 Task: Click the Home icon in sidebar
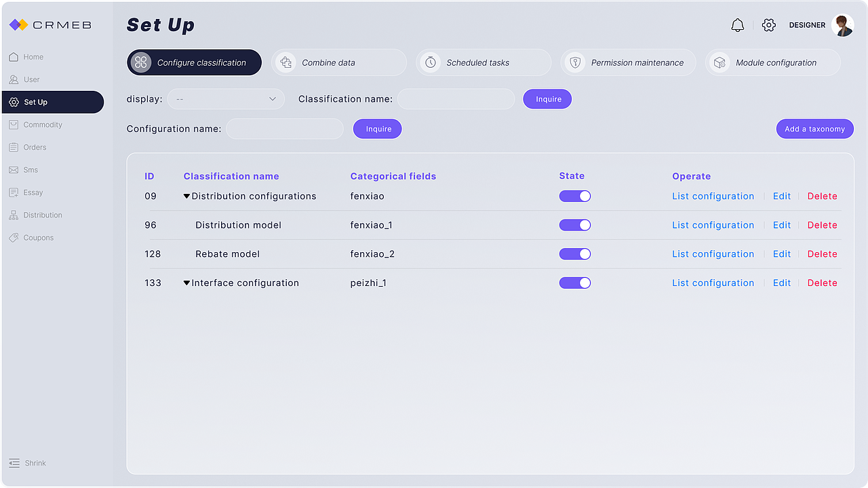14,57
